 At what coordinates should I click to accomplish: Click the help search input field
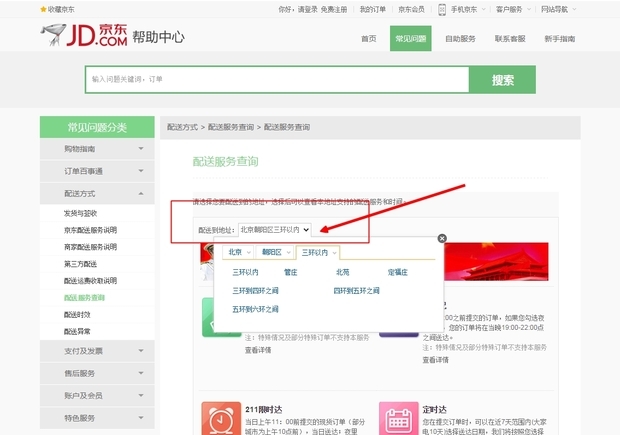coord(276,79)
